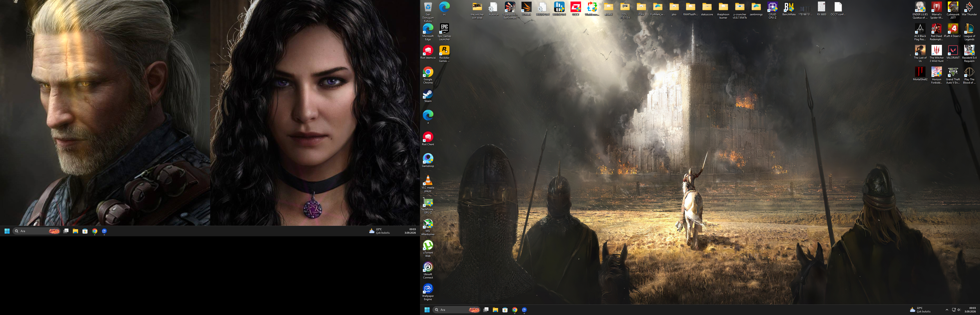Image resolution: width=980 pixels, height=315 pixels.
Task: Open the 22°C weather widget beside the tray chevron
Action: [x=920, y=310]
